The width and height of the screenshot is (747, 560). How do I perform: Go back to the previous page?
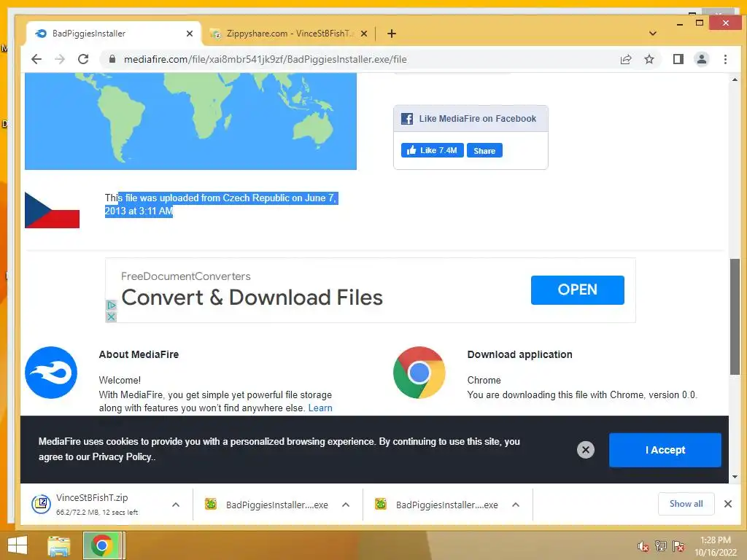click(36, 59)
